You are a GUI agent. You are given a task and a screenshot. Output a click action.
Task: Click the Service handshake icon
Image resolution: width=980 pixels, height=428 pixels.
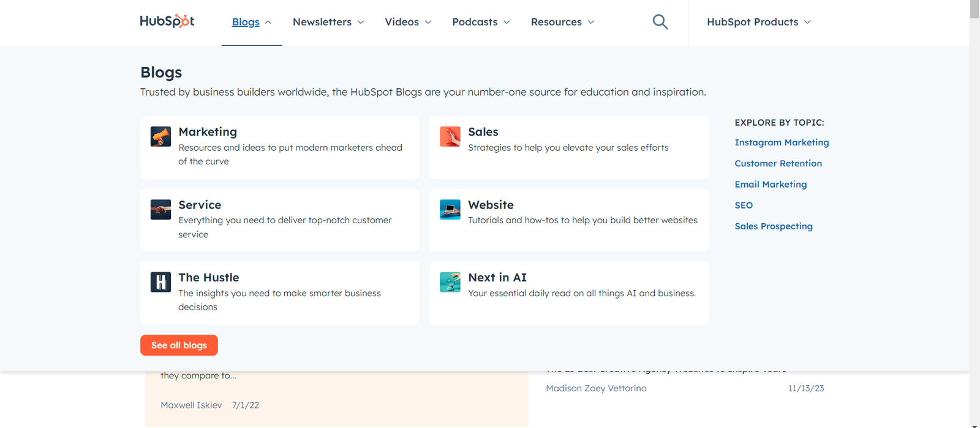(160, 210)
